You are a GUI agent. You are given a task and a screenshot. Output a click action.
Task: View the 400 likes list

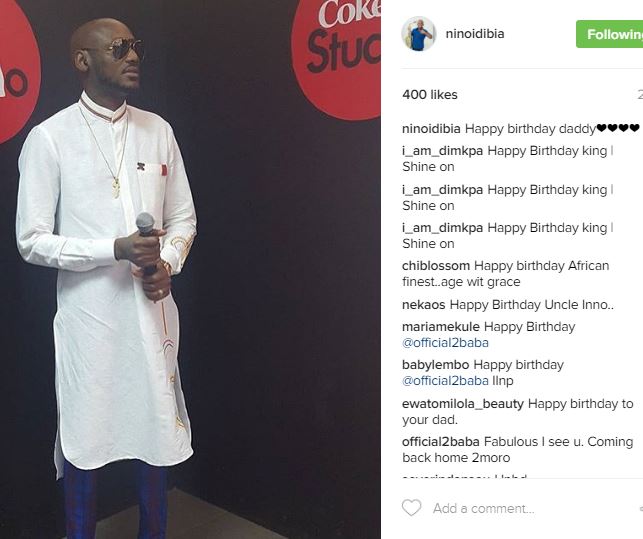(x=430, y=95)
